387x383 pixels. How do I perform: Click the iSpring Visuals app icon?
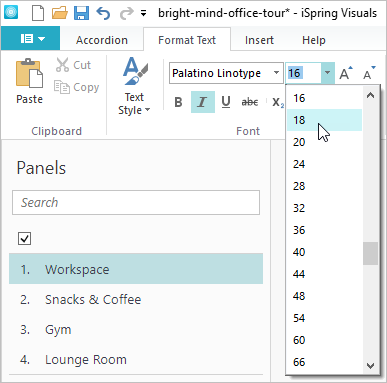click(x=11, y=12)
